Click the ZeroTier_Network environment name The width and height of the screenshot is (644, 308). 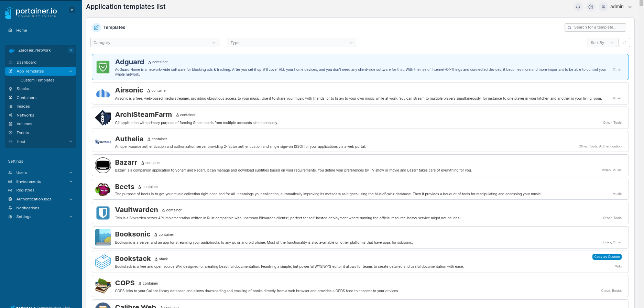(34, 50)
